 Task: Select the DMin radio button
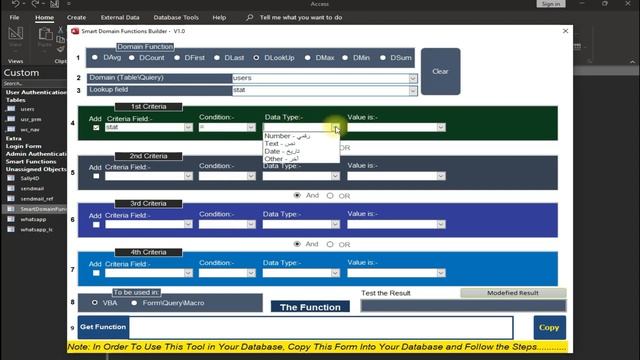(x=345, y=58)
